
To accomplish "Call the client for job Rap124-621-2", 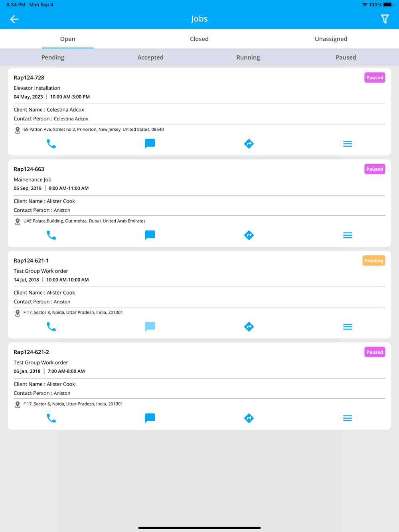I will point(51,418).
